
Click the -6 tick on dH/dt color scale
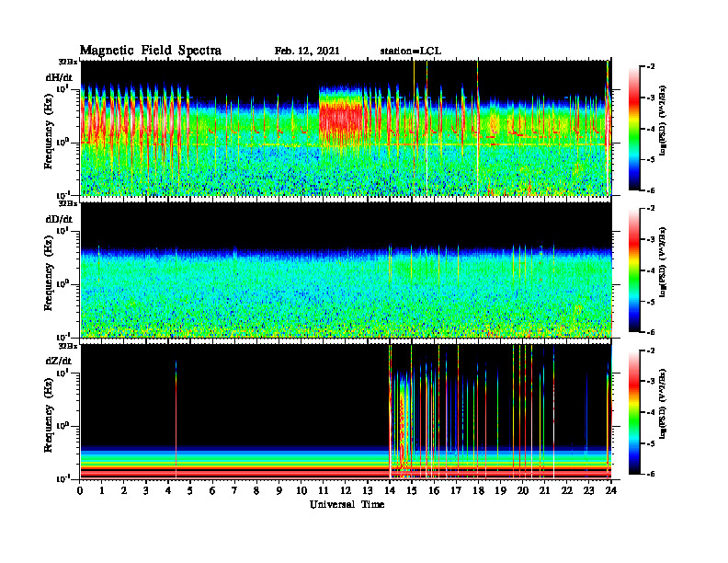click(x=651, y=190)
